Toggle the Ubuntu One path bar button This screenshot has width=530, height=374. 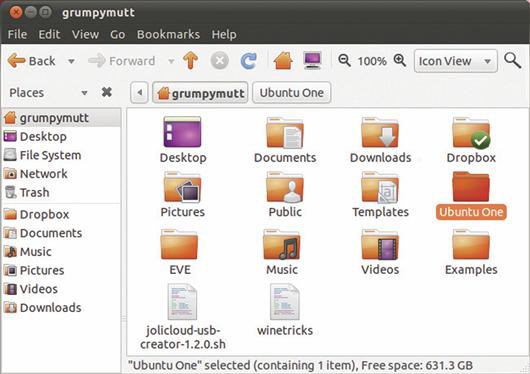click(x=291, y=92)
